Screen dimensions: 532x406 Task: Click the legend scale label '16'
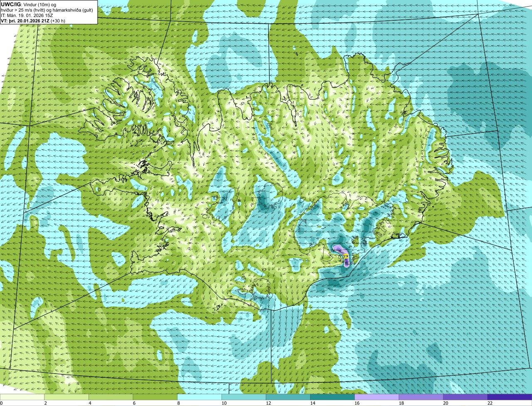coord(357,403)
